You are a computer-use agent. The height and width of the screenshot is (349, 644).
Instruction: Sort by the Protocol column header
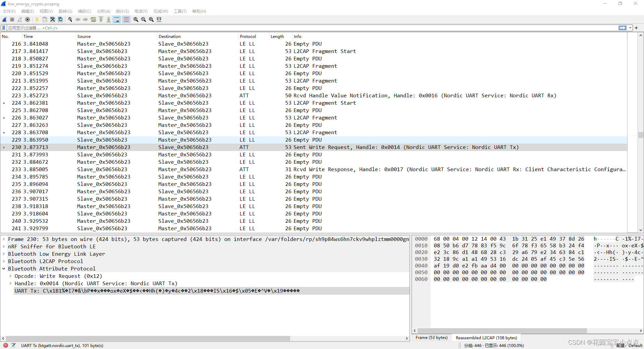tap(254, 36)
